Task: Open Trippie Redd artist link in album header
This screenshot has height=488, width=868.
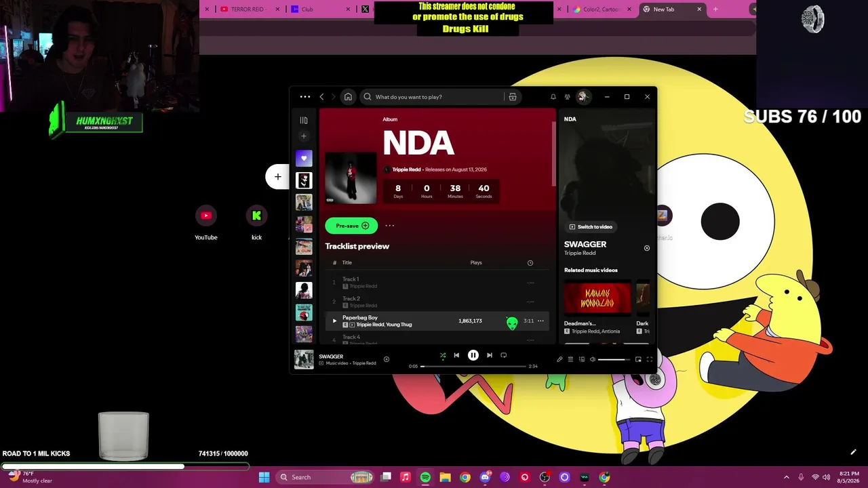Action: click(x=406, y=169)
